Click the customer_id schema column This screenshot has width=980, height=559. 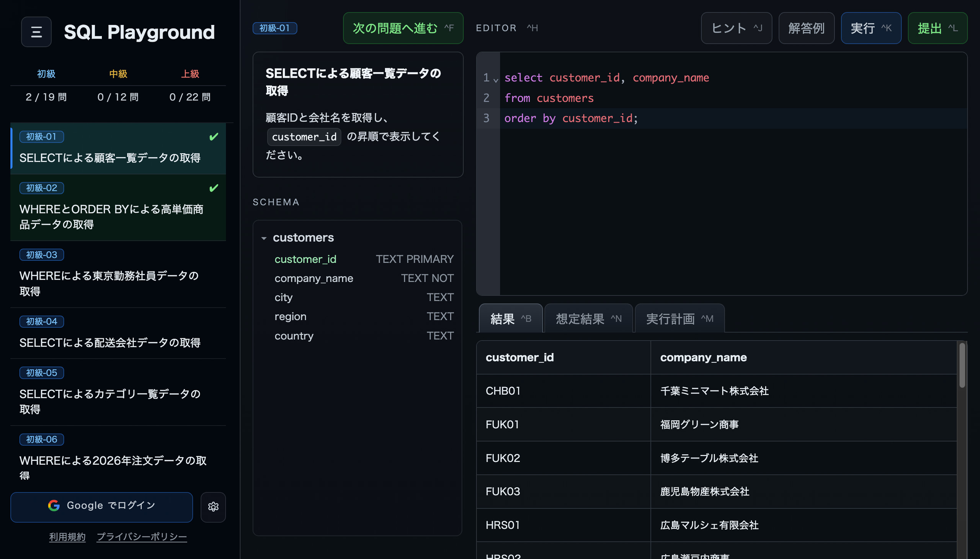click(x=305, y=259)
